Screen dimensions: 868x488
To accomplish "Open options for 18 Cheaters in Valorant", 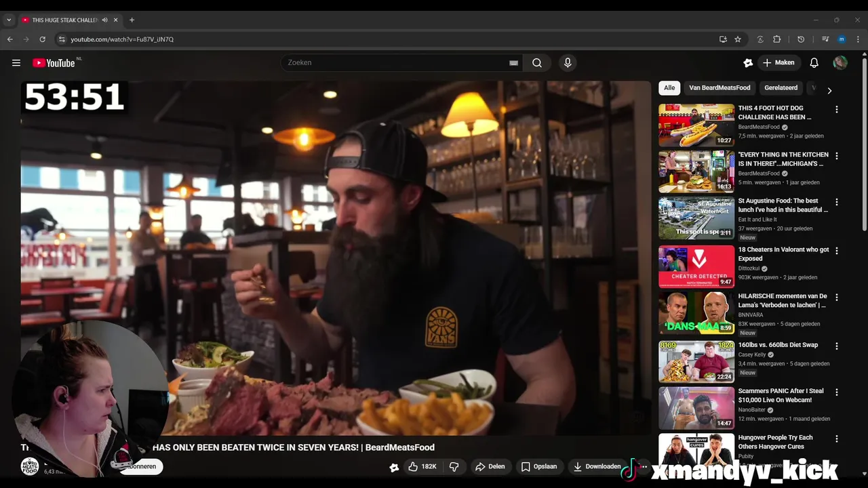I will click(x=837, y=251).
